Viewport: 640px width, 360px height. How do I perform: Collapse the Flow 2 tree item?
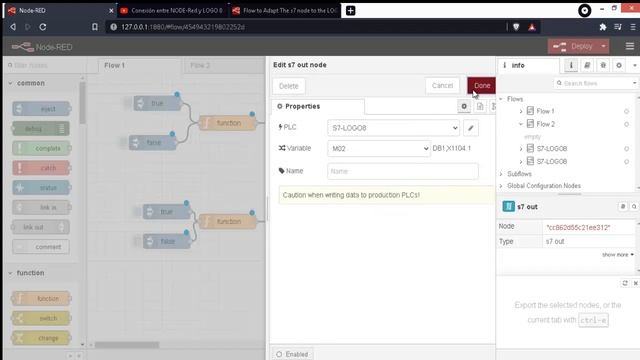pyautogui.click(x=521, y=124)
